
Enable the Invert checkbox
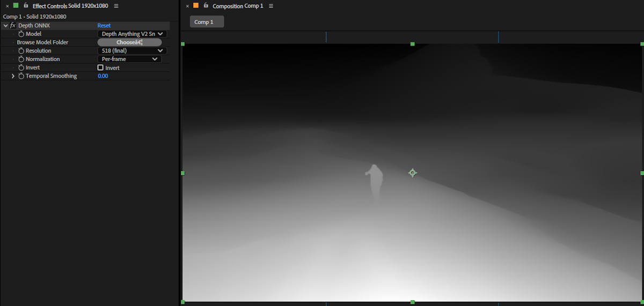[x=100, y=68]
